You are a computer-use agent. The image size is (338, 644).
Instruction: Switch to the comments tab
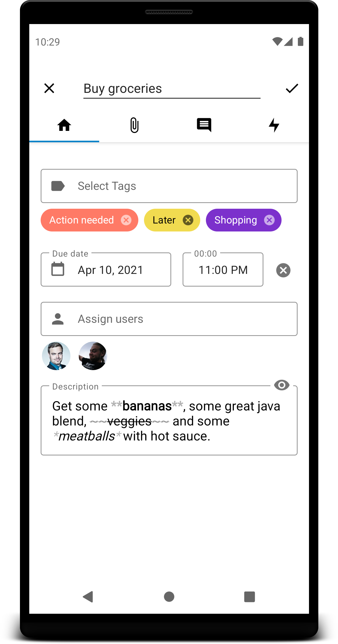tap(204, 125)
